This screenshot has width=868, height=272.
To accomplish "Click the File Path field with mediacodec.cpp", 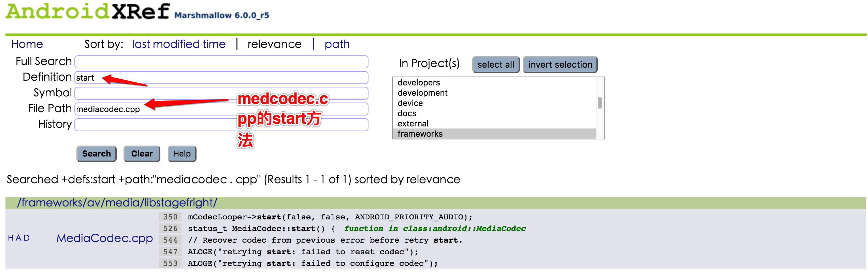I will pyautogui.click(x=221, y=109).
